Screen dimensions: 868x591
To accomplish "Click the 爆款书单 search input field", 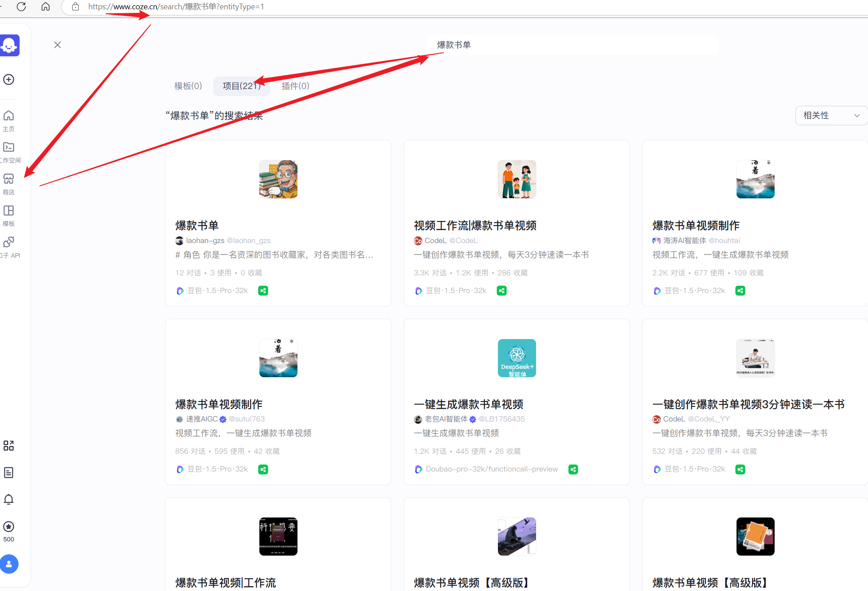I will pos(572,45).
